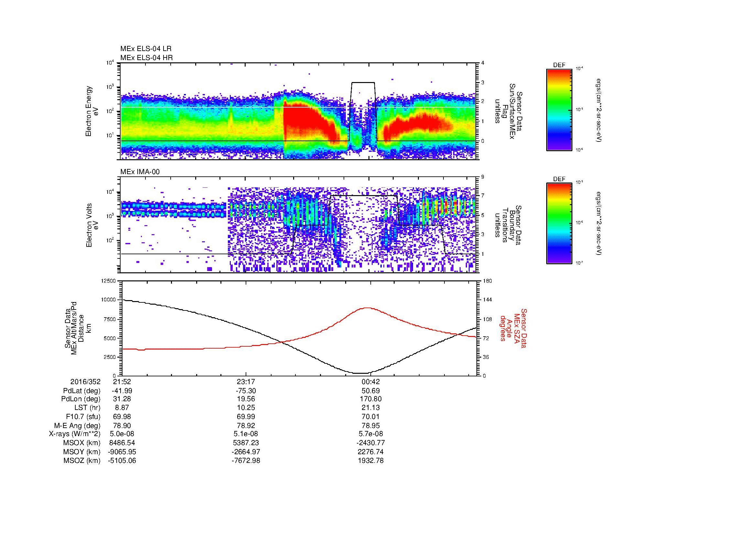This screenshot has height=534, width=756.
Task: Click the 'Boundary Transitions unitless' axis label
Action: coord(508,225)
